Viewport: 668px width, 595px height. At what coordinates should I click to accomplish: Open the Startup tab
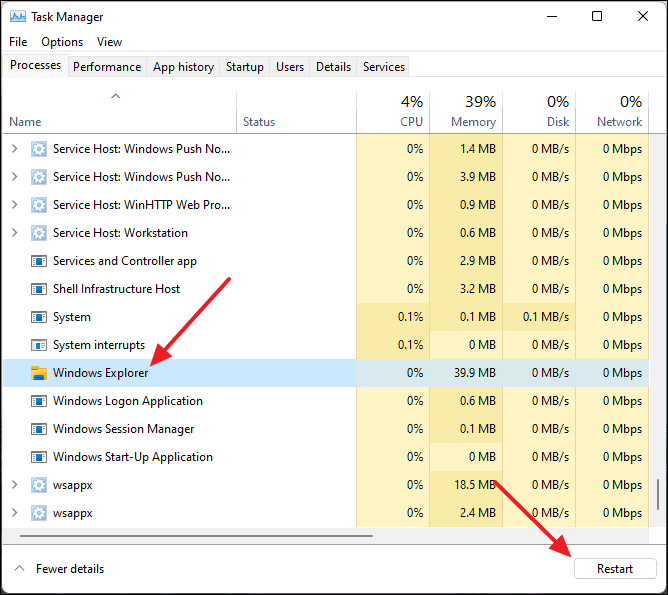click(245, 67)
